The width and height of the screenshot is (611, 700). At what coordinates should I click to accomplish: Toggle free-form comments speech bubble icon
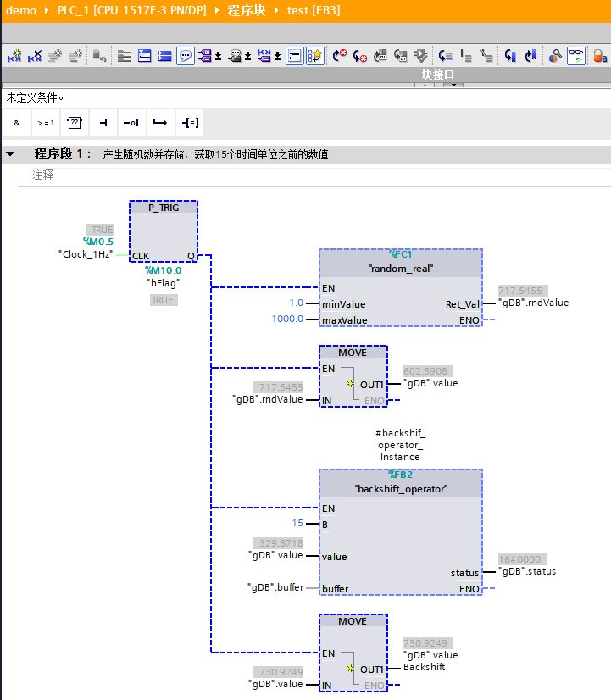tap(186, 56)
